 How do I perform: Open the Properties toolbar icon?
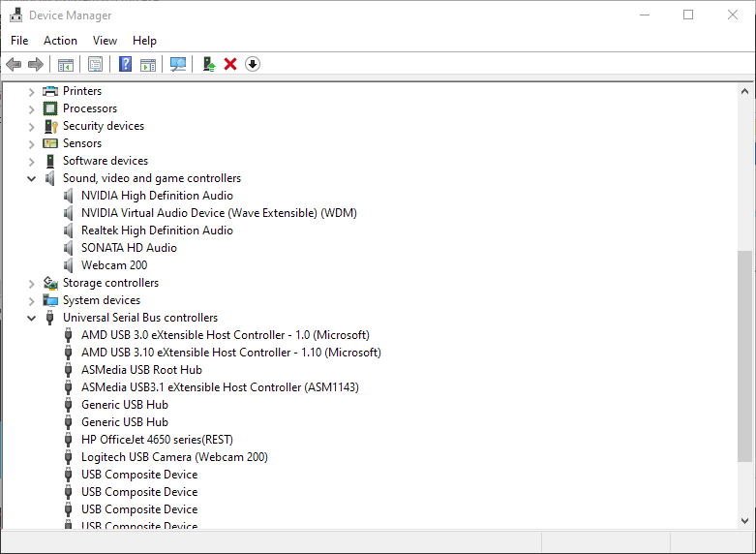point(95,64)
